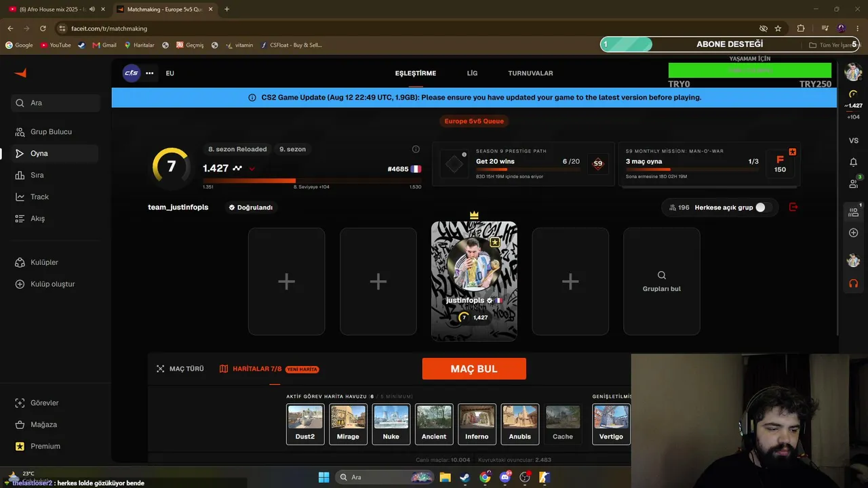This screenshot has height=488, width=868.
Task: Toggle the Mirage map selection
Action: (x=348, y=424)
